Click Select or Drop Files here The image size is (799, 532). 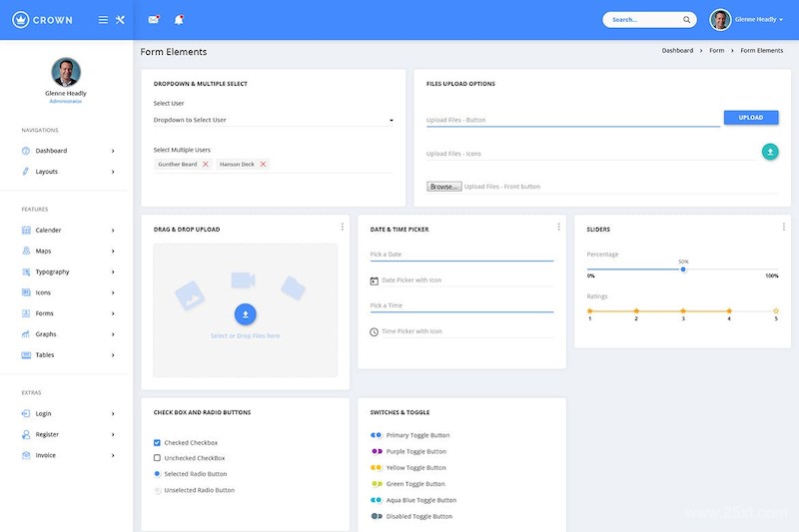coord(245,336)
